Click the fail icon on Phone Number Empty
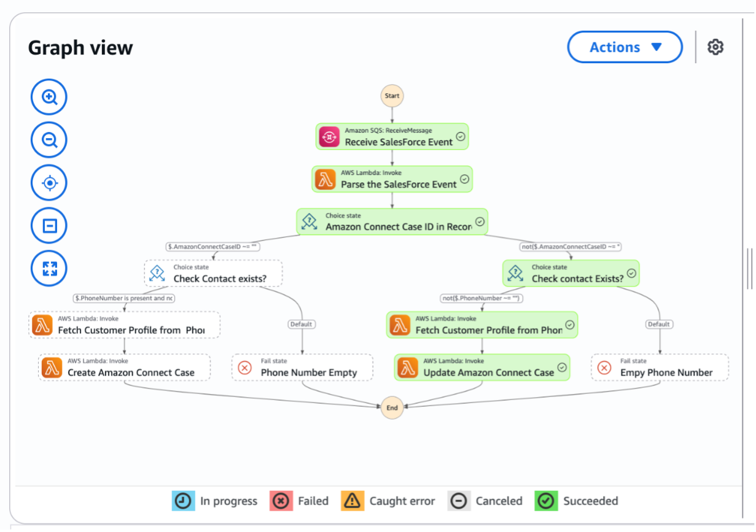 pos(244,368)
